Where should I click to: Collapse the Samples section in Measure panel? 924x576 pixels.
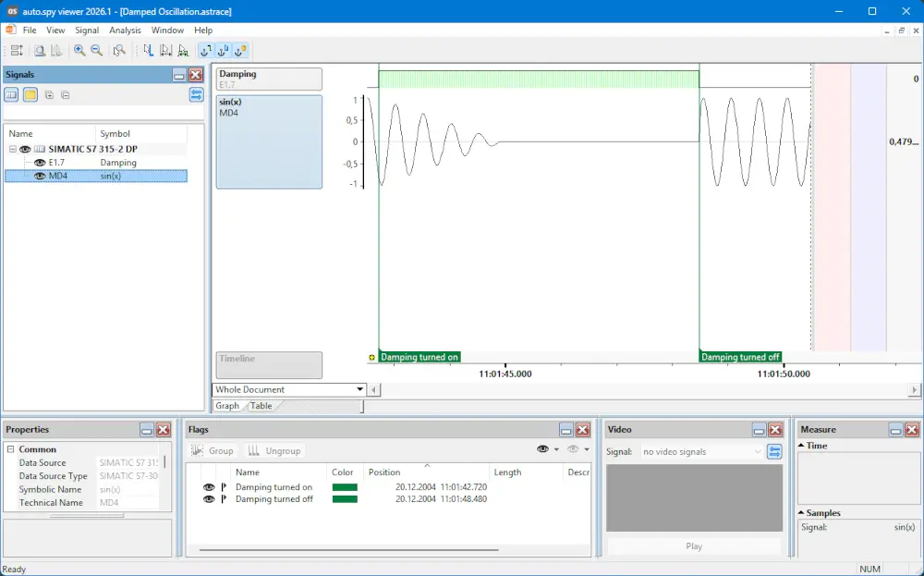point(801,513)
